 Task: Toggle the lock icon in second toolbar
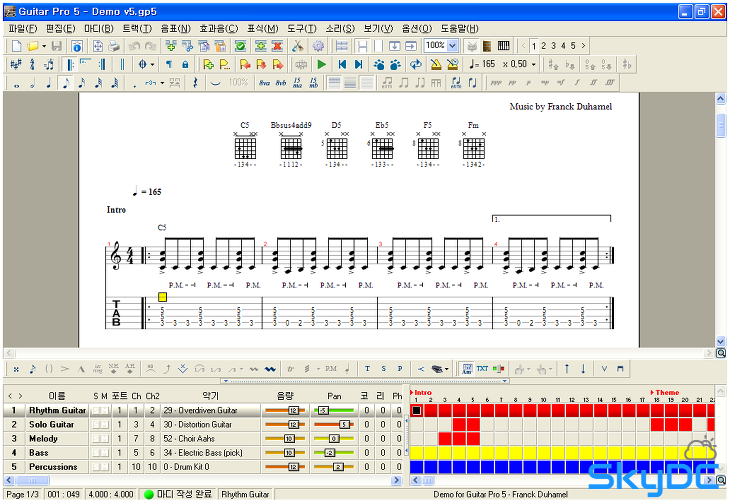pos(185,64)
